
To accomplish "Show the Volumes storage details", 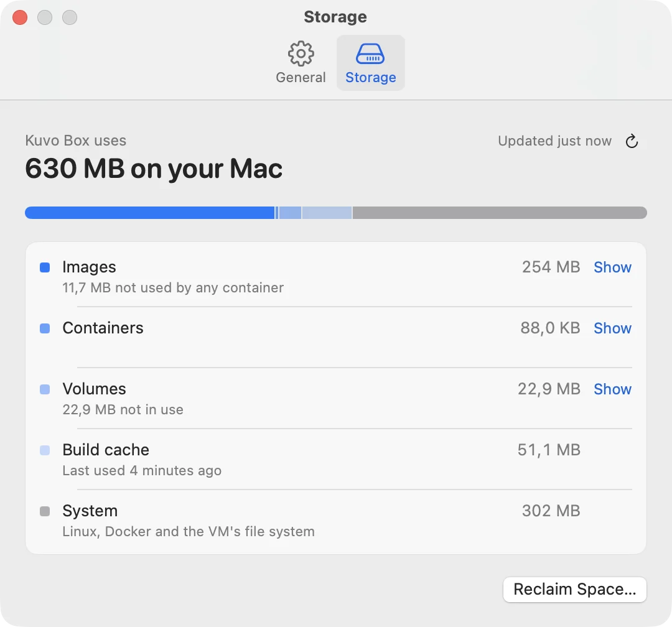I will (612, 389).
